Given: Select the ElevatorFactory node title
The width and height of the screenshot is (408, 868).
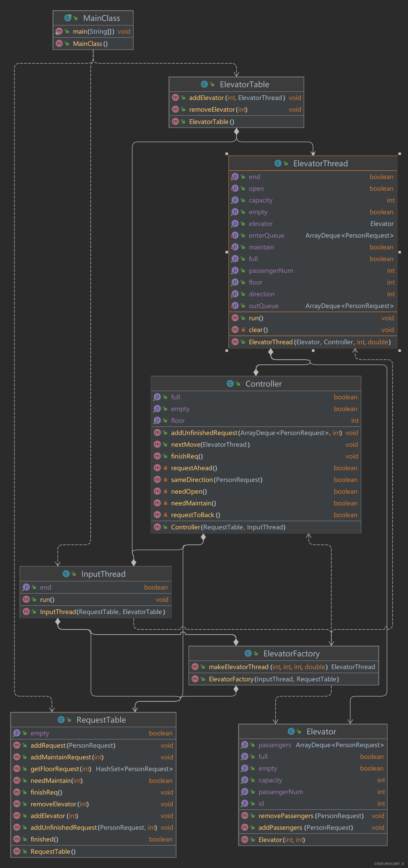Looking at the screenshot, I should click(291, 654).
